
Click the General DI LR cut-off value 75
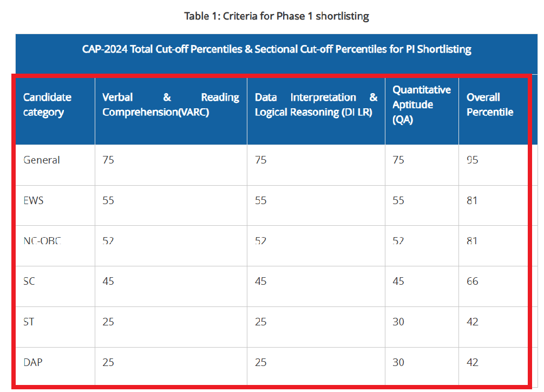(261, 160)
